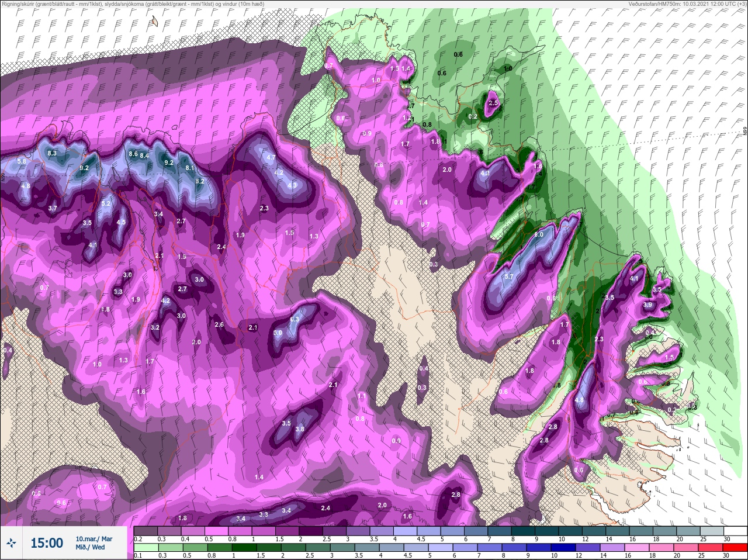
Task: Click the Veðurstofan logo icon beside the time
Action: coord(11,543)
